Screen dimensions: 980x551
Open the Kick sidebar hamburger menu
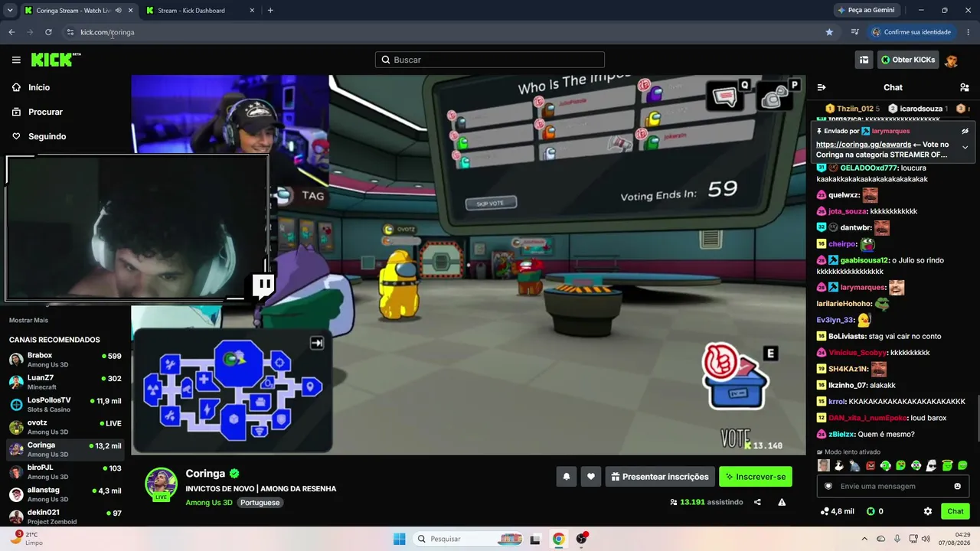click(x=16, y=60)
